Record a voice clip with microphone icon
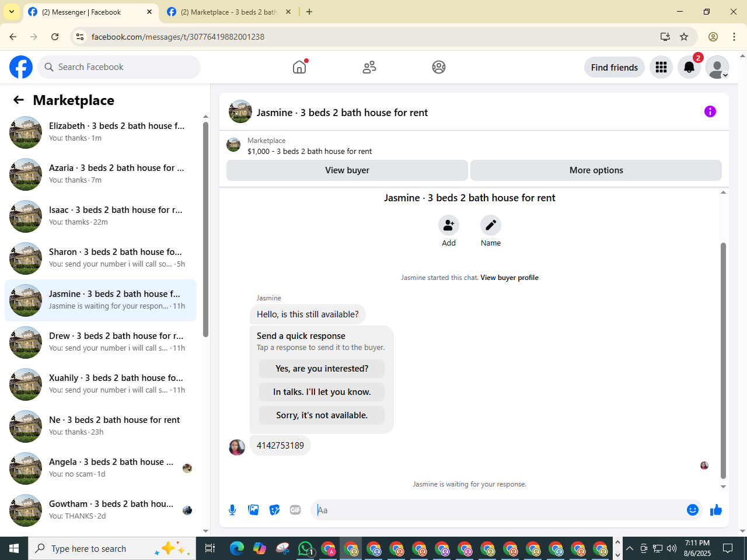Viewport: 747px width, 560px height. [x=232, y=510]
